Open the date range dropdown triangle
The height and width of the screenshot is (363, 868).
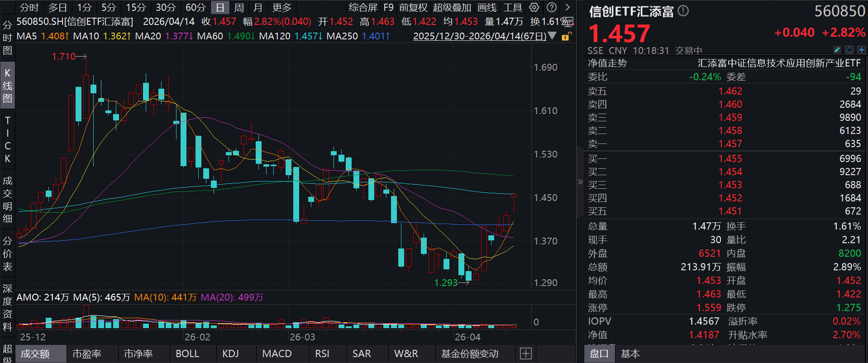click(x=552, y=36)
